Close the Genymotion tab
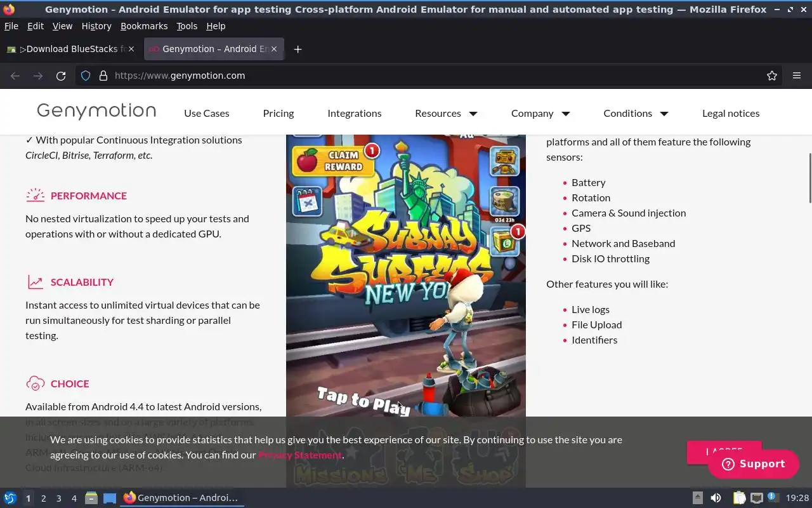Viewport: 812px width, 508px height. pos(274,49)
